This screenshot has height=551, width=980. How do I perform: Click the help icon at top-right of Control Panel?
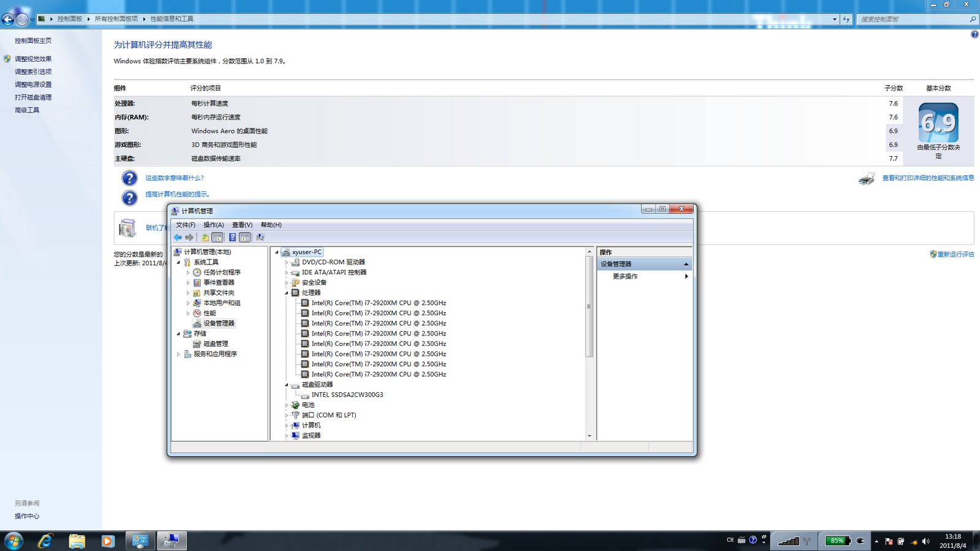[x=974, y=34]
